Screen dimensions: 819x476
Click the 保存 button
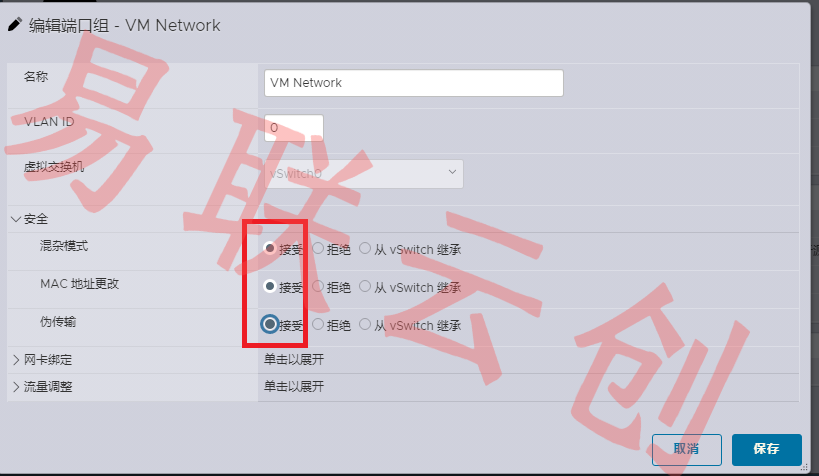click(x=766, y=449)
